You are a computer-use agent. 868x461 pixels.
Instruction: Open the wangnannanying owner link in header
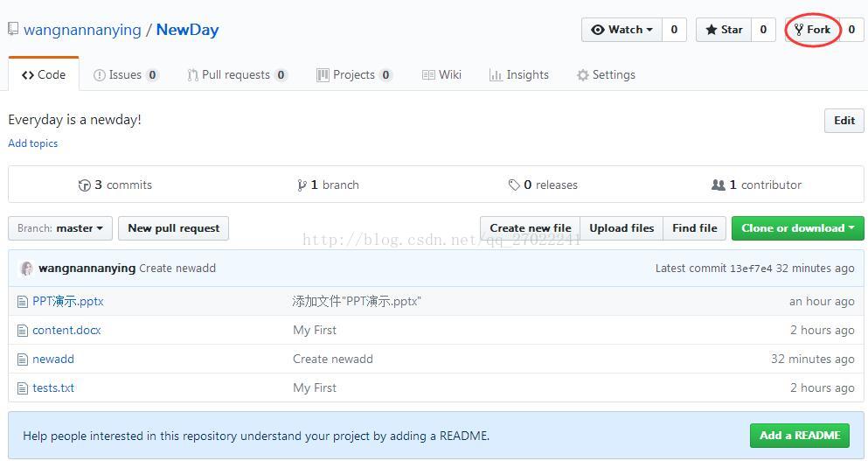click(x=82, y=30)
